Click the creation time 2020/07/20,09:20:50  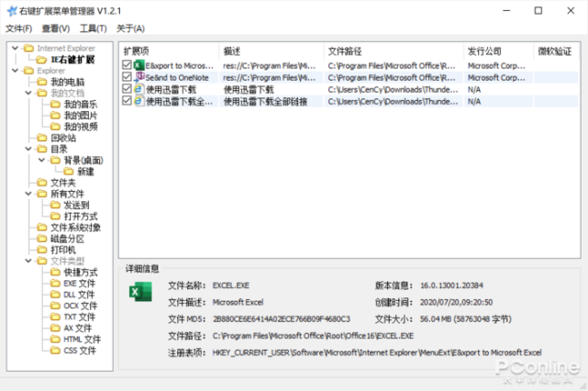point(457,303)
